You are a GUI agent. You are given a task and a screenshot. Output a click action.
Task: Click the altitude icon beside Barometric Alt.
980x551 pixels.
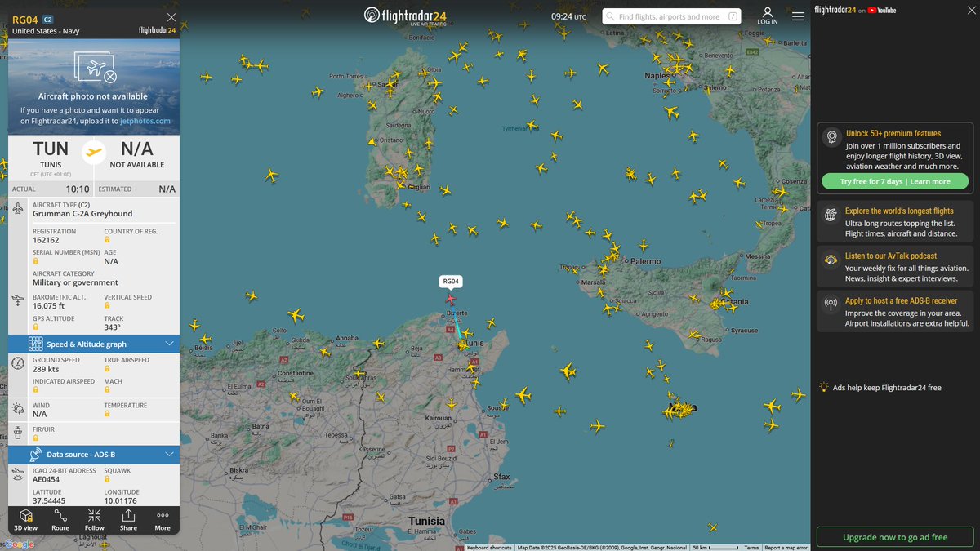pos(18,301)
